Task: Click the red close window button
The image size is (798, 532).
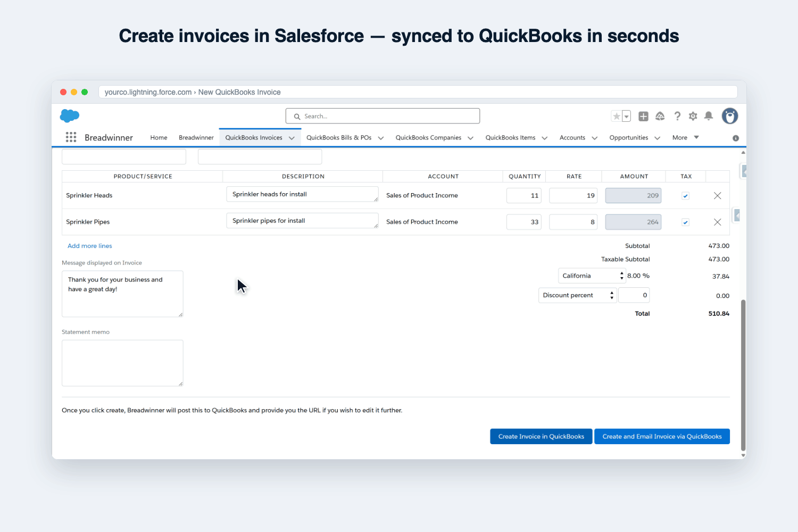Action: point(63,92)
